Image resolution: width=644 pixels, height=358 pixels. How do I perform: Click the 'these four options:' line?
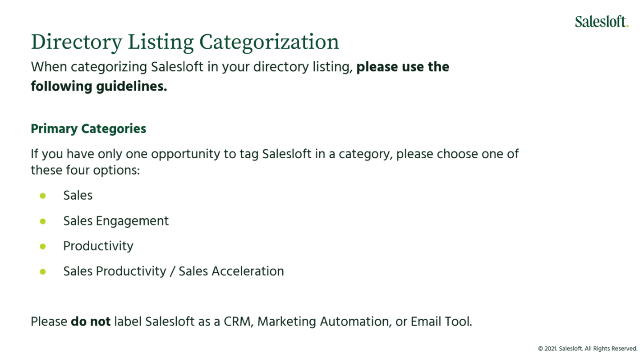86,170
